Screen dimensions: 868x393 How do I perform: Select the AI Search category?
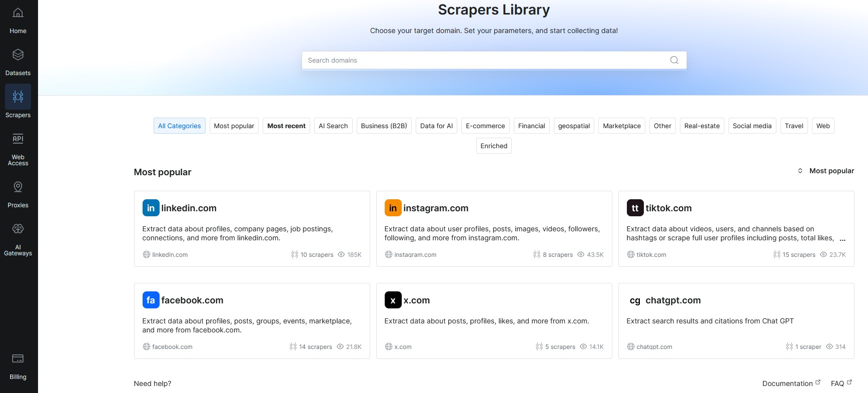tap(333, 126)
